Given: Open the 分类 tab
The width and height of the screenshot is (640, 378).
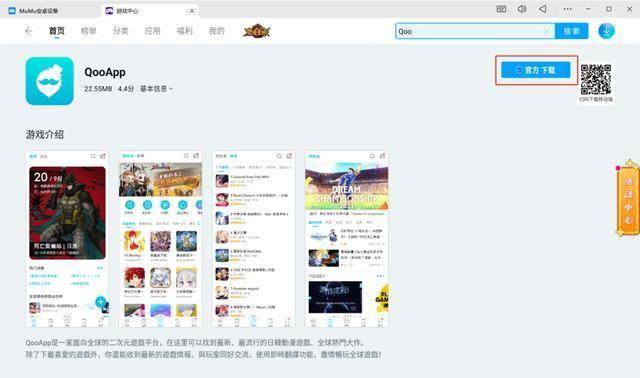Looking at the screenshot, I should 120,31.
